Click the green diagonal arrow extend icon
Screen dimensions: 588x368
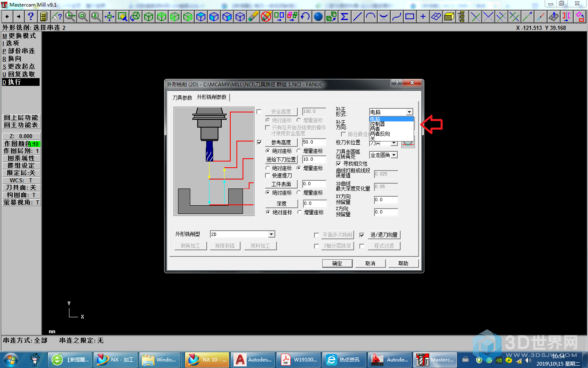coord(527,17)
